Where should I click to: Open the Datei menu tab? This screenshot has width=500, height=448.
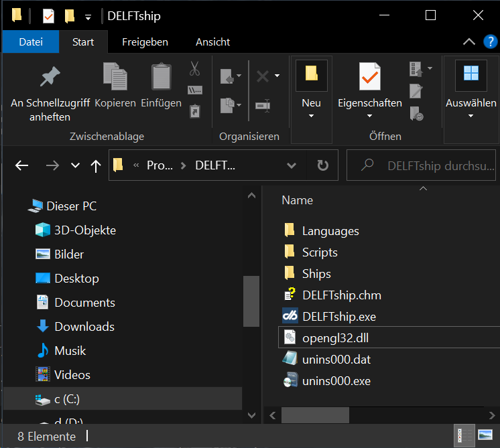point(31,42)
